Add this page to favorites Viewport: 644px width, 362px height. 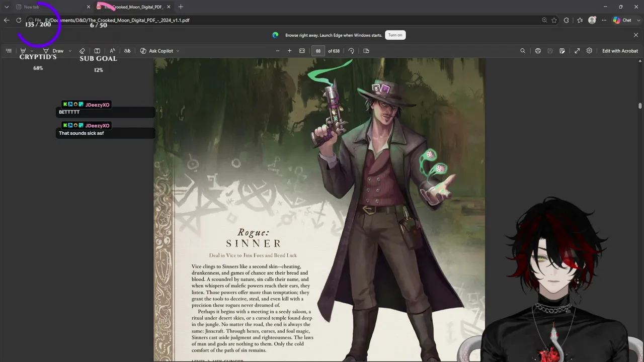[x=554, y=20]
